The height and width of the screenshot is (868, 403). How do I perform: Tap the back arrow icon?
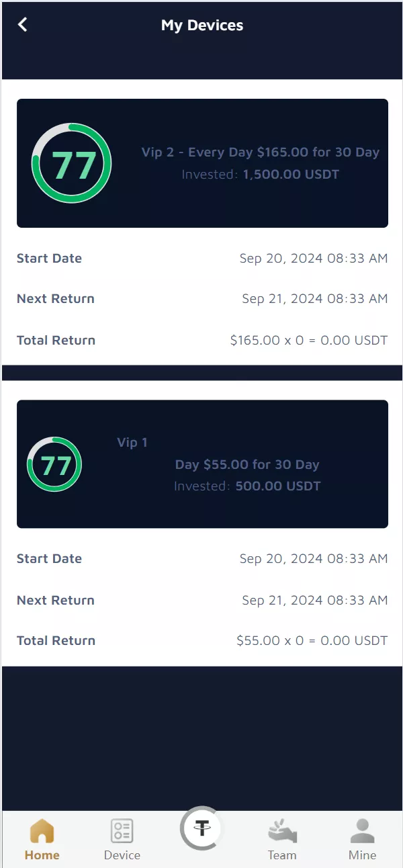pyautogui.click(x=23, y=25)
